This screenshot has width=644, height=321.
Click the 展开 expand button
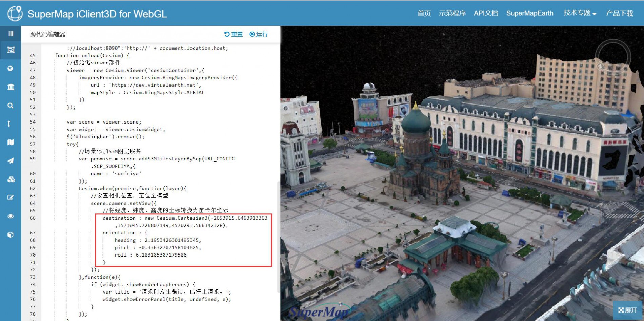click(x=628, y=310)
